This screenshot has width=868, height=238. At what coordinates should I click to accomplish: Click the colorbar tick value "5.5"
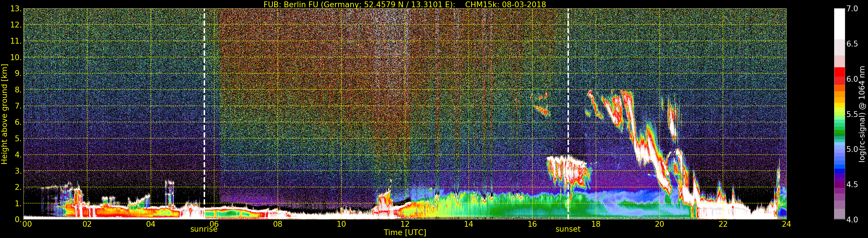pos(852,114)
